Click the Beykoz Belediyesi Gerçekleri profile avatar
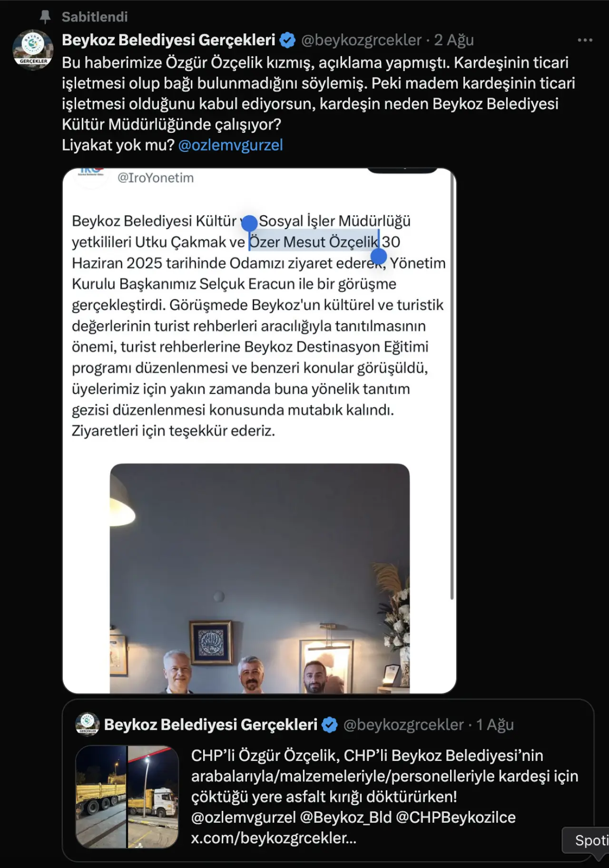 [x=33, y=50]
